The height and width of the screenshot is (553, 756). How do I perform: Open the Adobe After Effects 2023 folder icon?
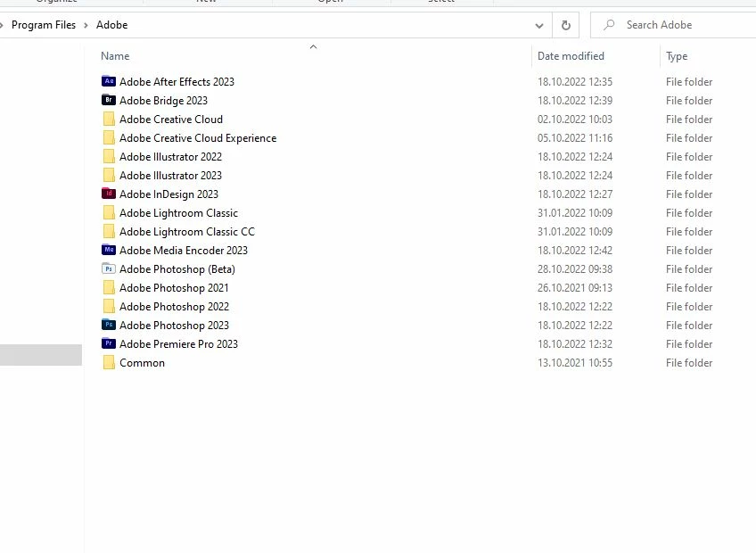coord(109,81)
